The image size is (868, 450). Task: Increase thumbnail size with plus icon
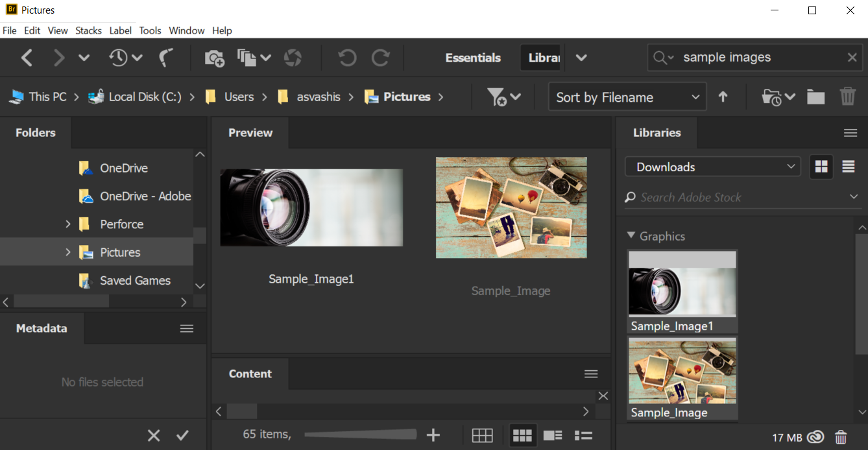[x=433, y=435]
